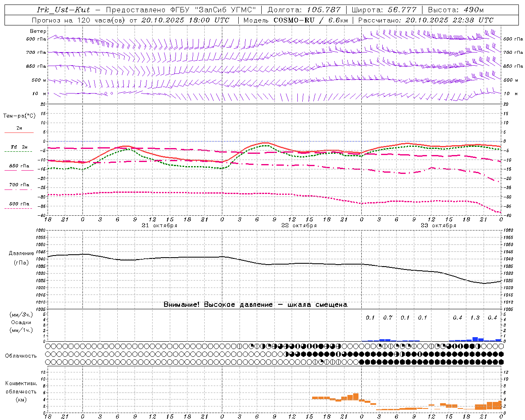Select the 700 гПа temperature legend label
The height and width of the screenshot is (420, 525).
click(19, 185)
